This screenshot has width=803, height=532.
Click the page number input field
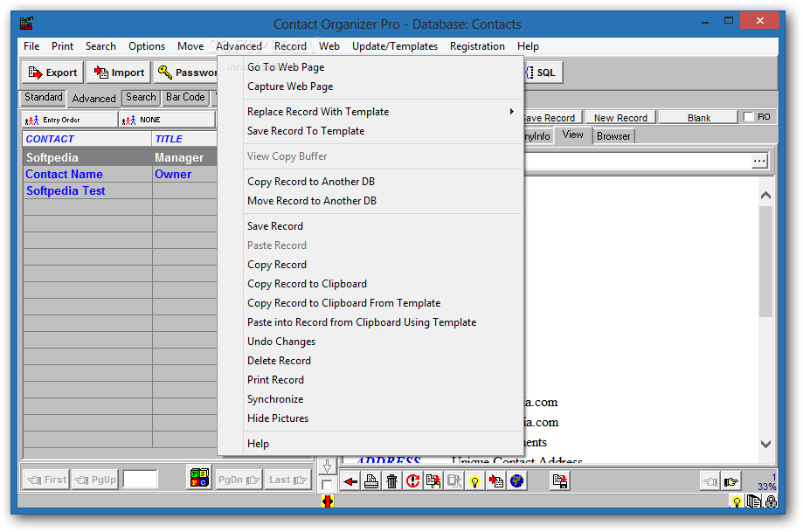141,480
